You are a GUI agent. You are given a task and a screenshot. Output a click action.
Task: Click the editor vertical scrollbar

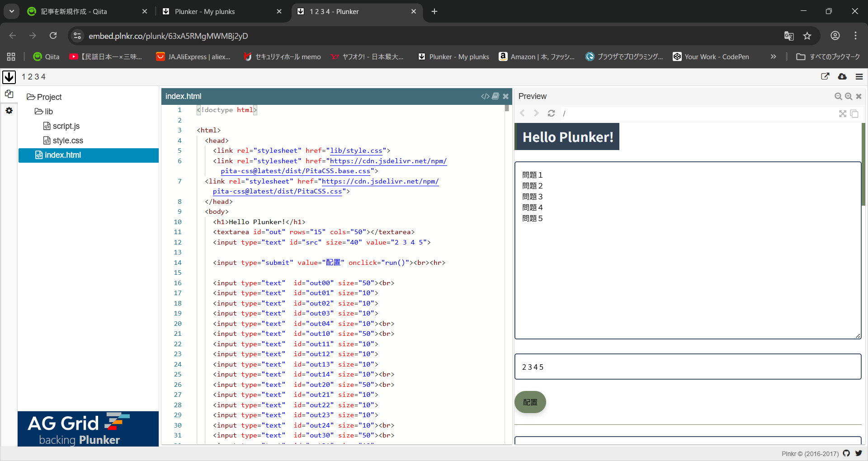[x=507, y=108]
